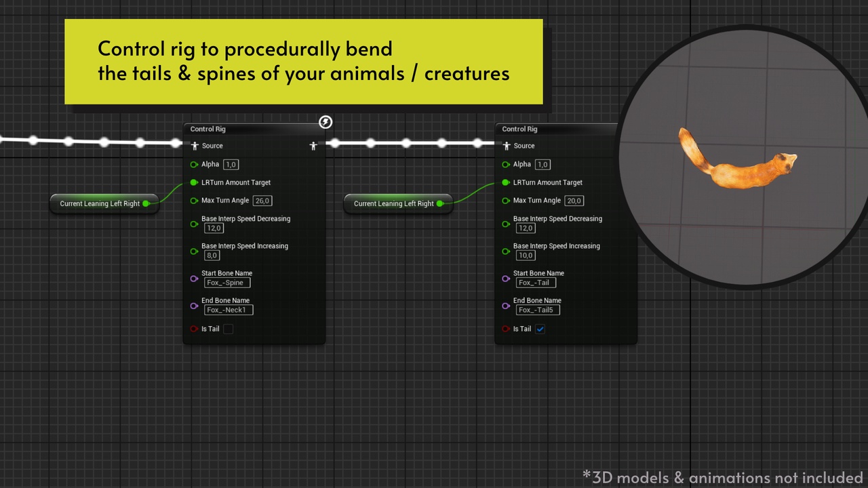Click End Bone Name field Fox_-Tail5

click(x=537, y=310)
